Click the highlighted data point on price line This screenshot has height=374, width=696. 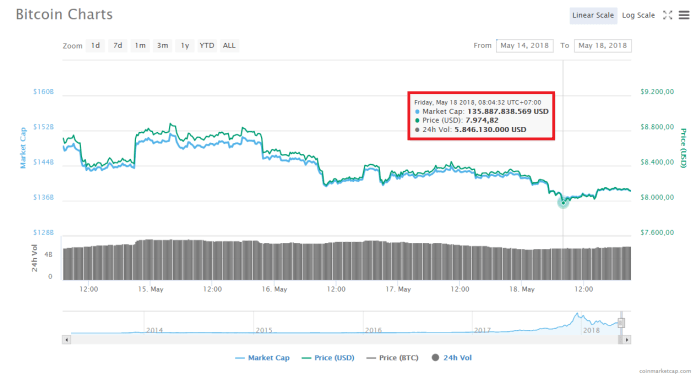[x=563, y=202]
